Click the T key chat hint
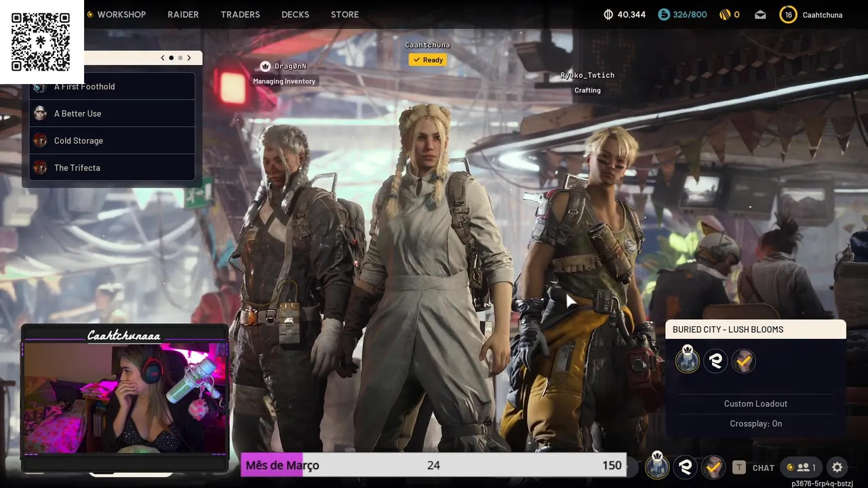 (739, 467)
